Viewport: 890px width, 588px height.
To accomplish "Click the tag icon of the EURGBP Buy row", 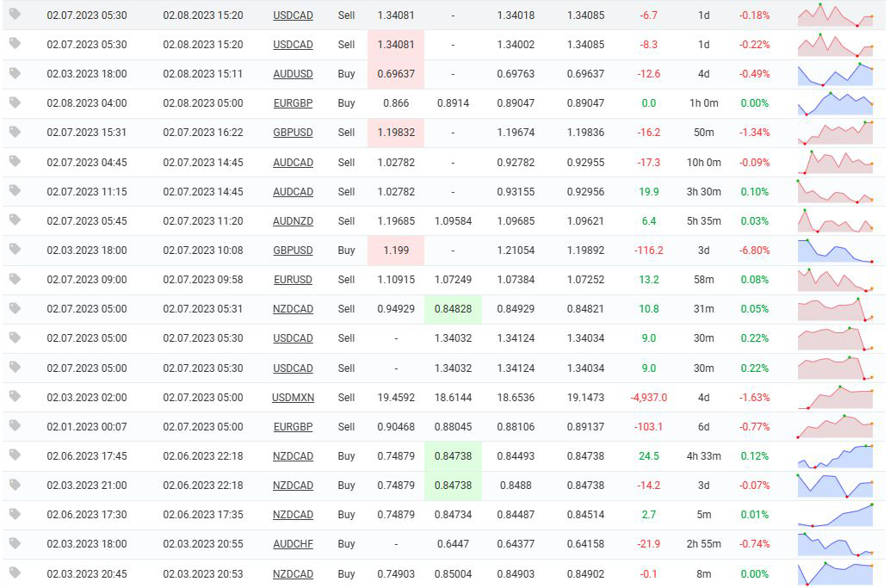I will pos(15,102).
